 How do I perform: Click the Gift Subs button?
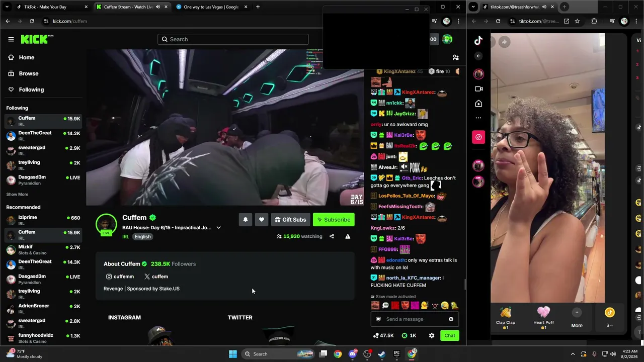pos(290,220)
